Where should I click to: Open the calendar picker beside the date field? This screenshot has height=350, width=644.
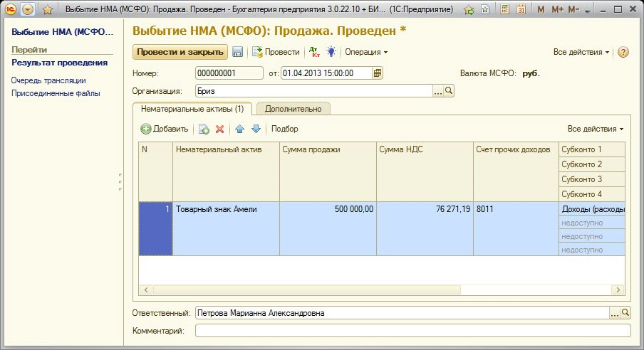378,73
